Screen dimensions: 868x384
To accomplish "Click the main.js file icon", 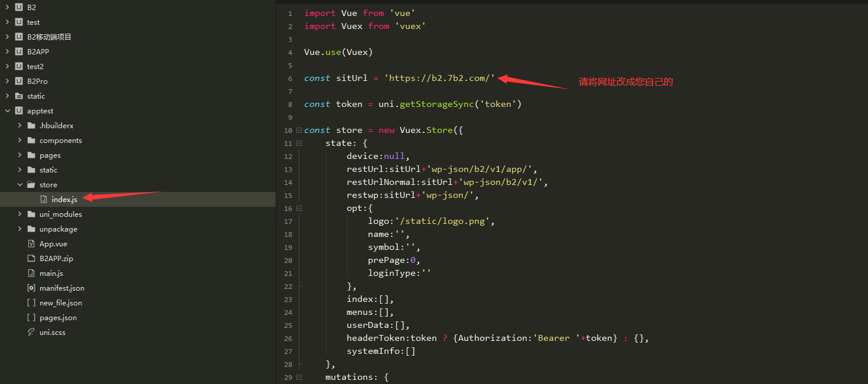I will coord(31,274).
